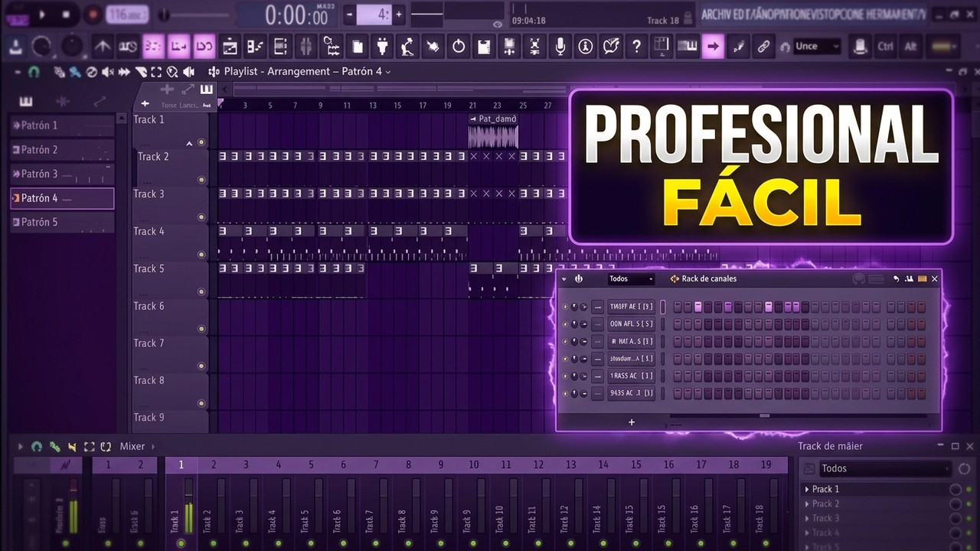Click the mixer faders icon in toolbar
This screenshot has height=551, width=980.
pyautogui.click(x=305, y=47)
